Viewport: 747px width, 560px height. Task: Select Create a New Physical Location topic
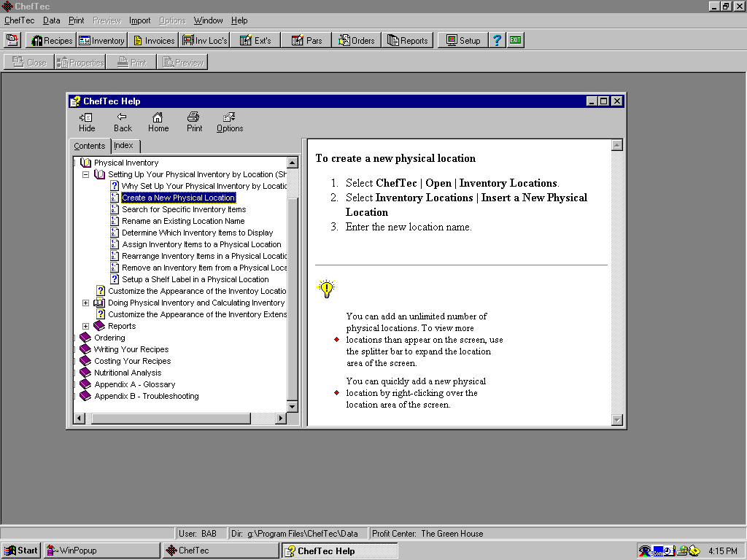[179, 198]
